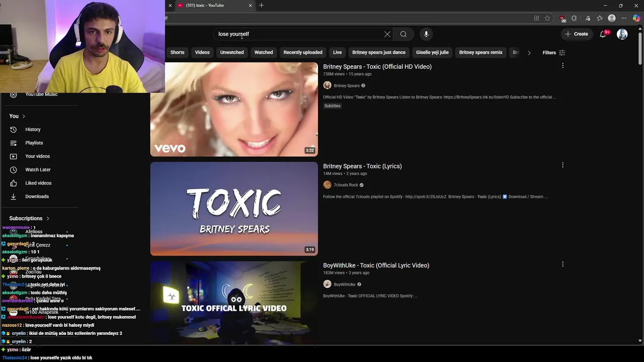Select Britney spears just dance chip
Image resolution: width=644 pixels, height=362 pixels.
pyautogui.click(x=379, y=52)
